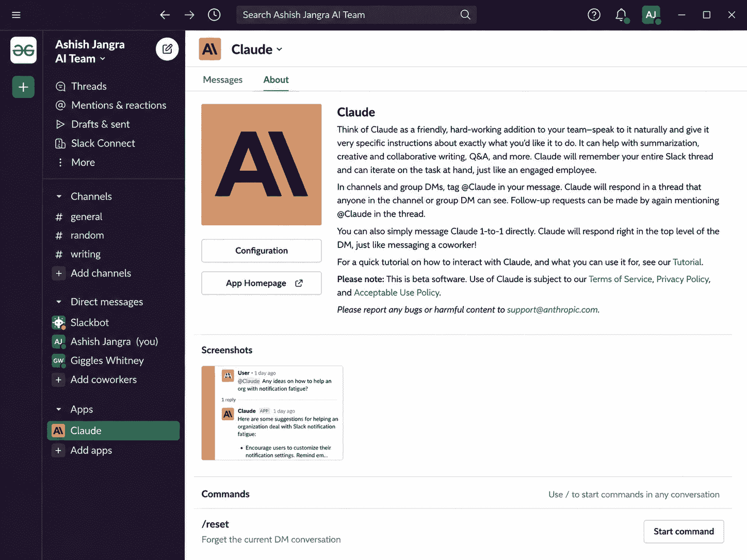The height and width of the screenshot is (560, 747).
Task: Open the help question mark icon
Action: [x=594, y=15]
